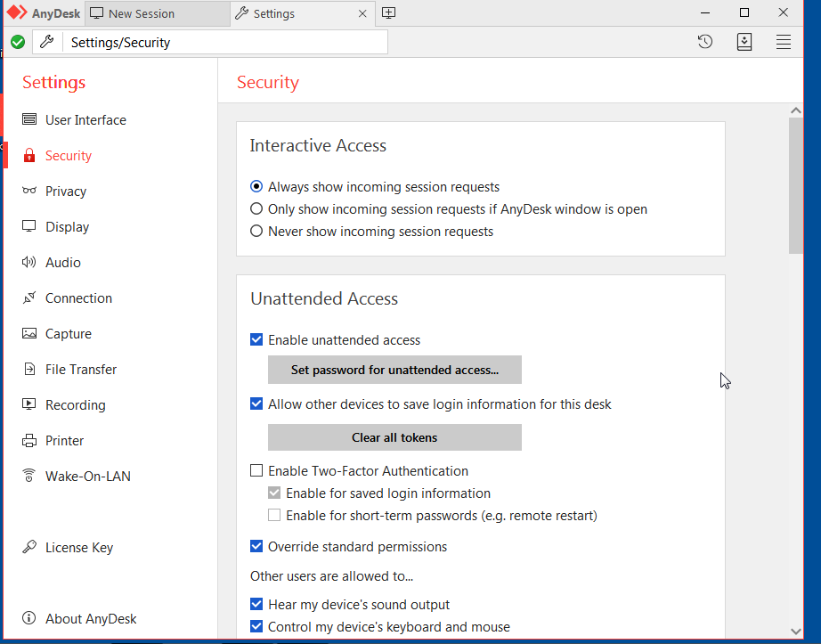Open the hamburger main menu
This screenshot has width=821, height=644.
[784, 42]
